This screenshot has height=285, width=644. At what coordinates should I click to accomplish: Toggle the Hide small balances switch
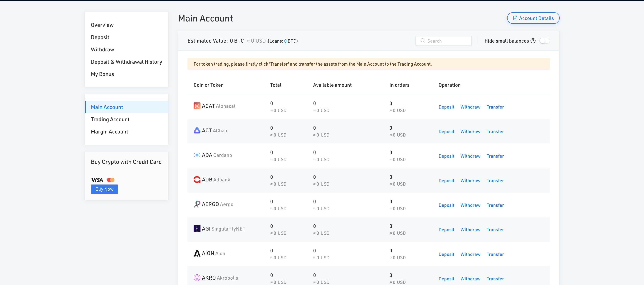pos(544,41)
